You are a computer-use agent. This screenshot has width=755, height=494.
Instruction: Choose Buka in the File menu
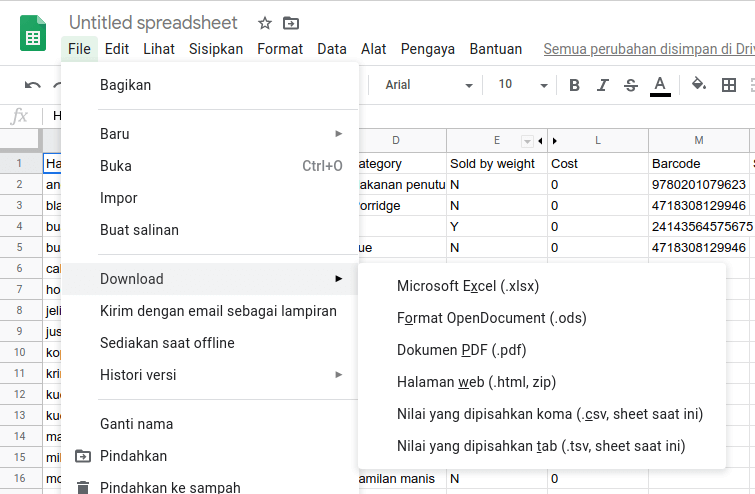[x=210, y=166]
